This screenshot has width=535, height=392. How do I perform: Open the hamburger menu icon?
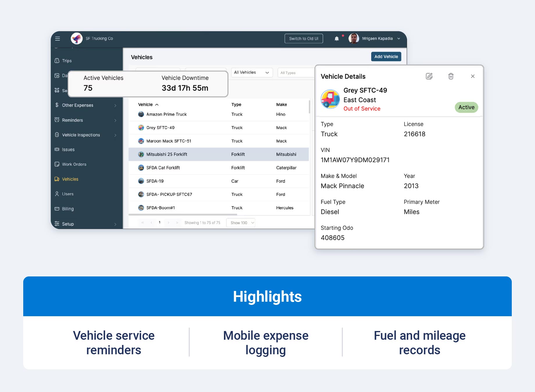tap(58, 38)
